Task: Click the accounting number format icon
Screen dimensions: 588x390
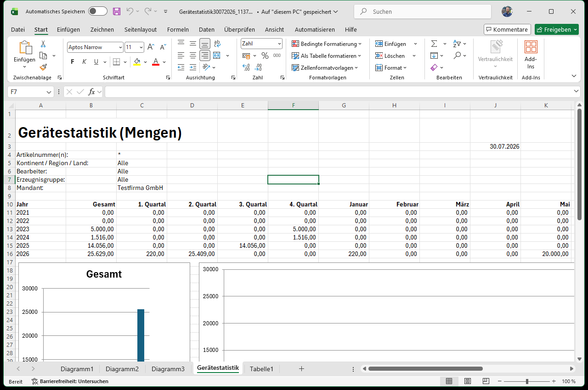Action: tap(246, 56)
